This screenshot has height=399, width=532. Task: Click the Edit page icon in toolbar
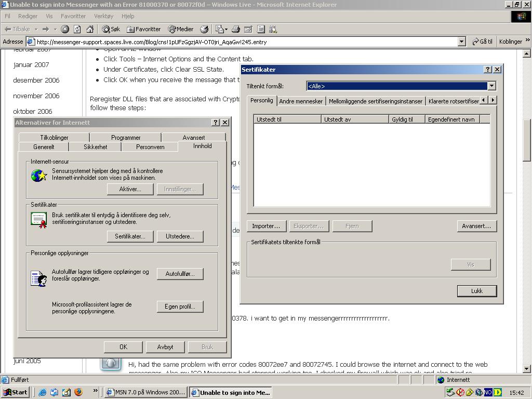[x=248, y=29]
